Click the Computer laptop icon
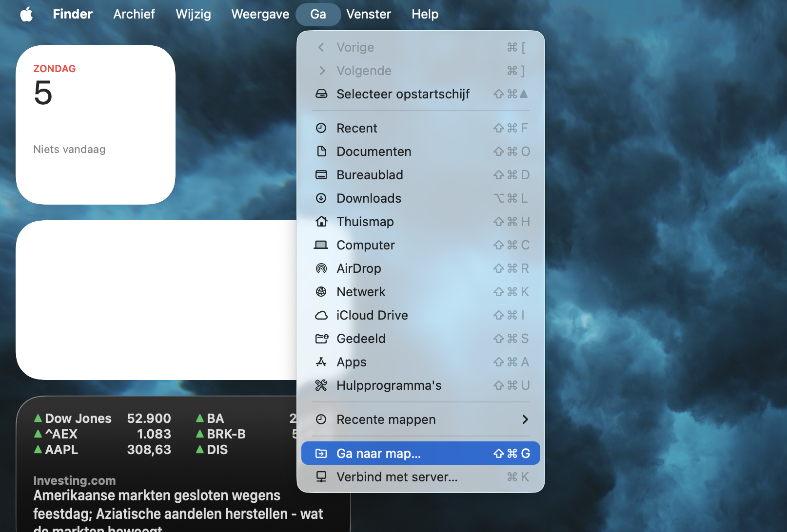The height and width of the screenshot is (532, 787). [x=321, y=245]
